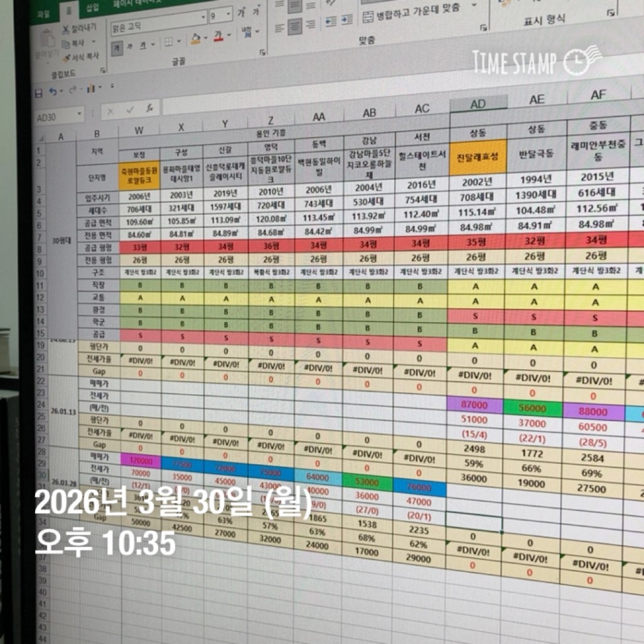Select the magenta cell 120000
This screenshot has height=644, width=644.
click(141, 461)
